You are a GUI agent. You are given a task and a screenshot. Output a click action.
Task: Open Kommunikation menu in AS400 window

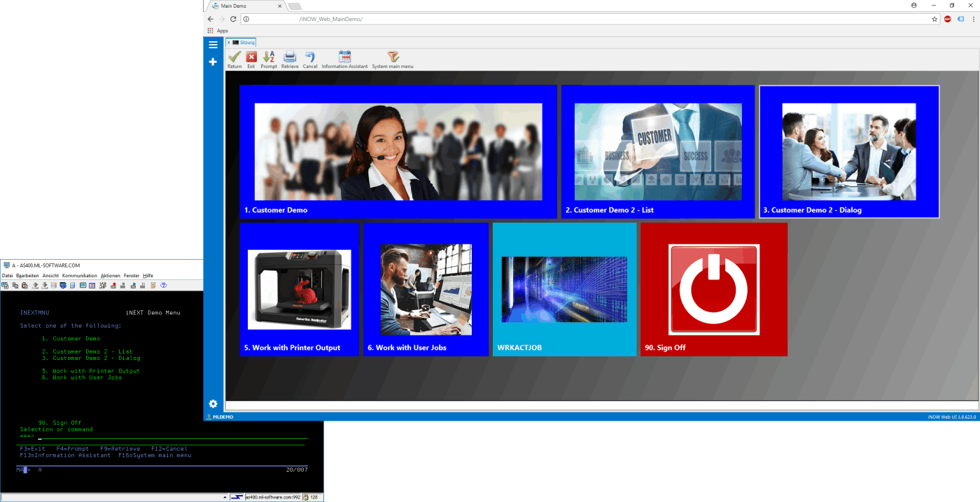click(x=80, y=276)
